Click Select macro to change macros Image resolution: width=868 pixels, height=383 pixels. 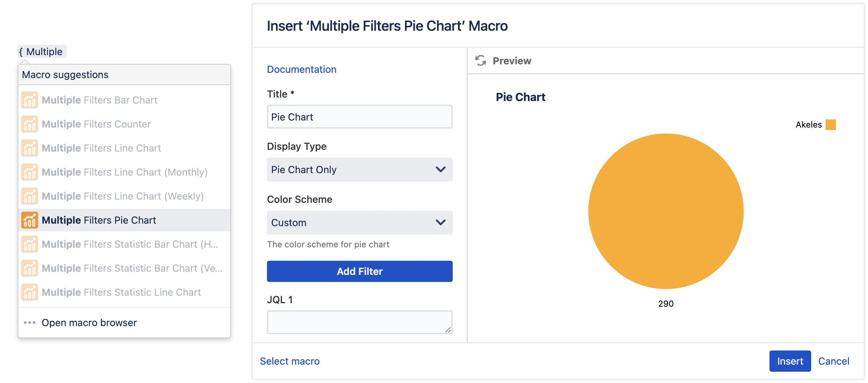point(290,361)
